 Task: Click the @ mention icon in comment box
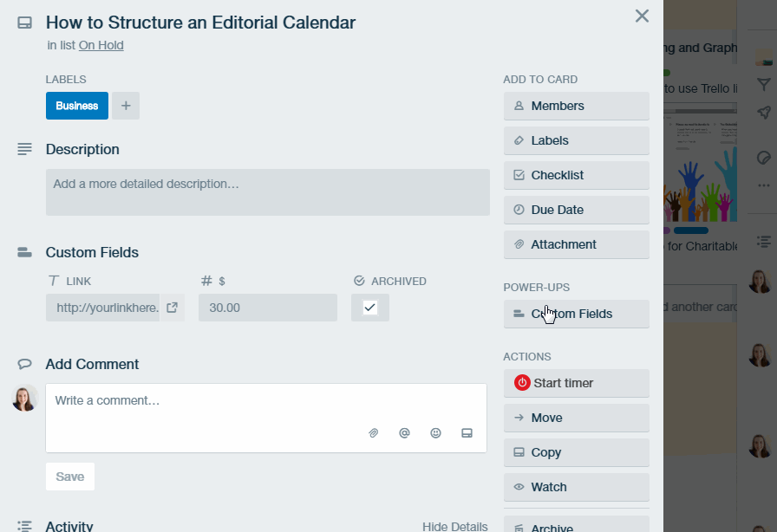(x=404, y=433)
